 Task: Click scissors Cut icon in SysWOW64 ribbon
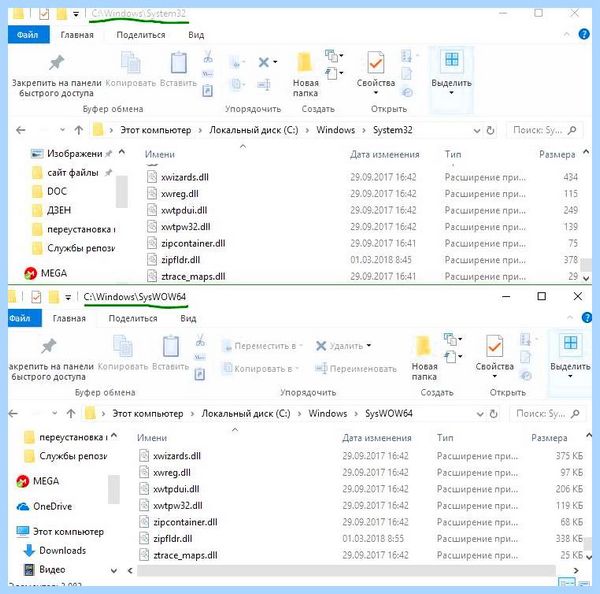coord(200,340)
